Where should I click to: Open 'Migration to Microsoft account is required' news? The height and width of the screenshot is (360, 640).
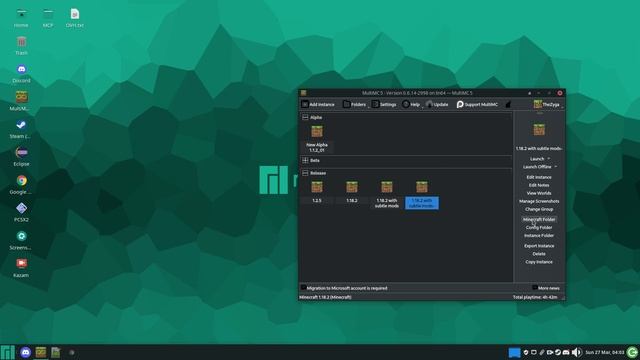(344, 288)
